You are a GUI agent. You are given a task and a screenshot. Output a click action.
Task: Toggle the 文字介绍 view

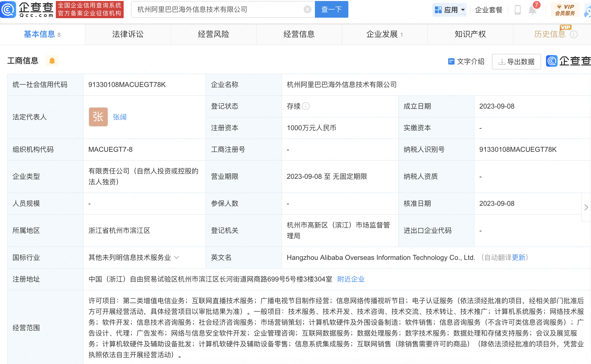[x=466, y=61]
